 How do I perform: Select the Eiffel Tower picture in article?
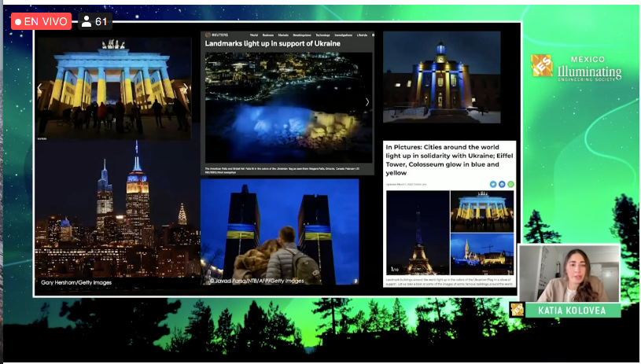click(418, 233)
